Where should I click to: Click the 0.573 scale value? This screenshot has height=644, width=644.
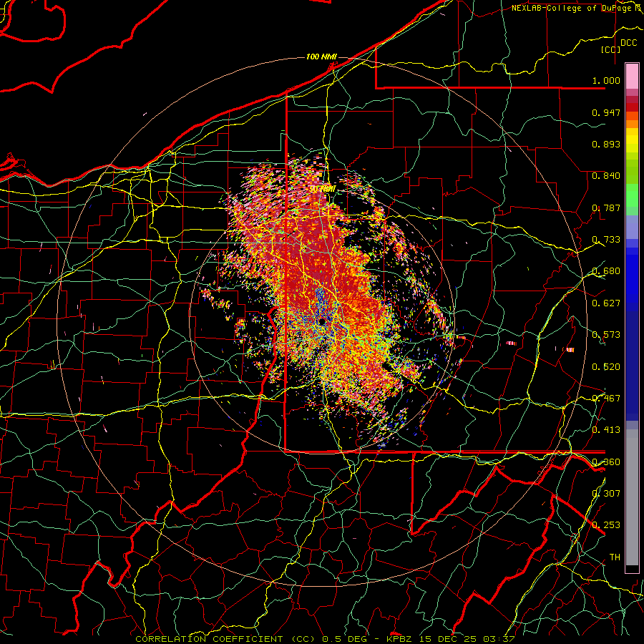(x=606, y=335)
